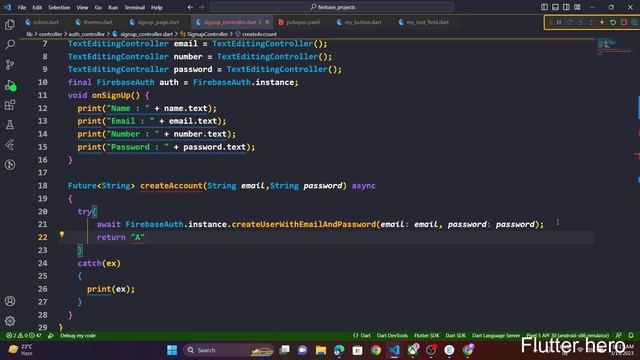
Task: Close the signup_controller.dart tab
Action: 267,22
